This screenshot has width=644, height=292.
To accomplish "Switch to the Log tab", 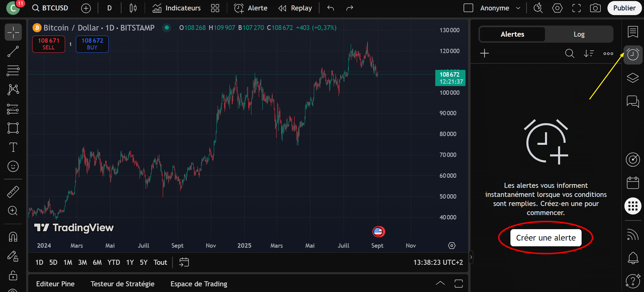I will (579, 34).
